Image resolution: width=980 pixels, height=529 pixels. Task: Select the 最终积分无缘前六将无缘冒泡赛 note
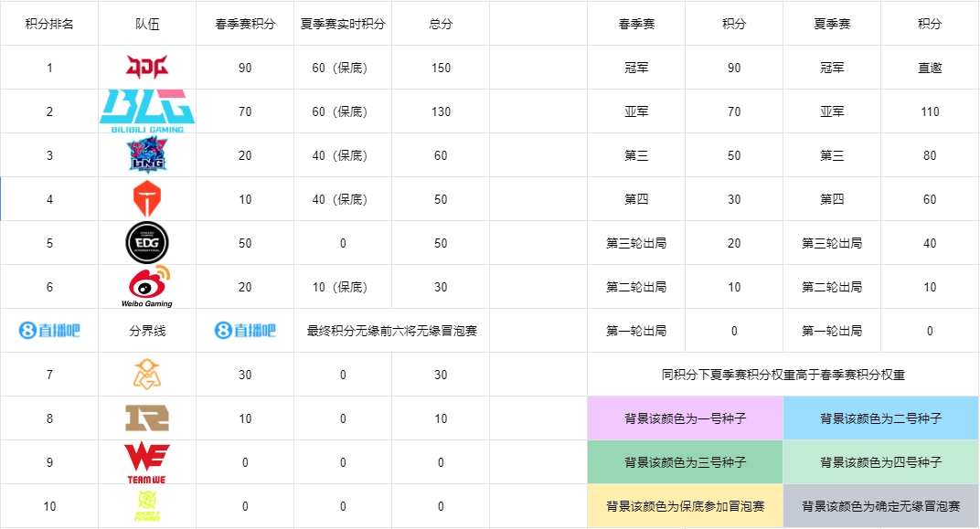click(x=392, y=331)
